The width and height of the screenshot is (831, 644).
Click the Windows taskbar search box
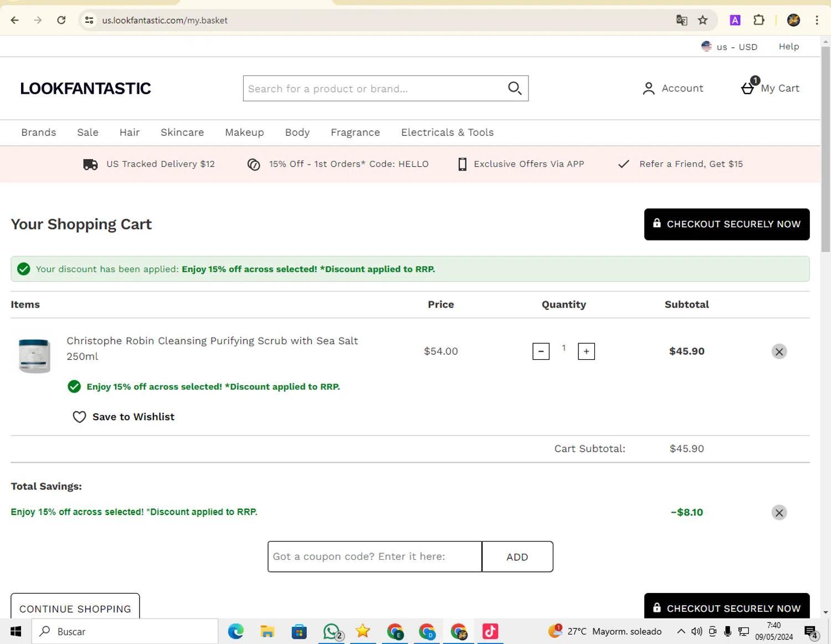pyautogui.click(x=125, y=631)
